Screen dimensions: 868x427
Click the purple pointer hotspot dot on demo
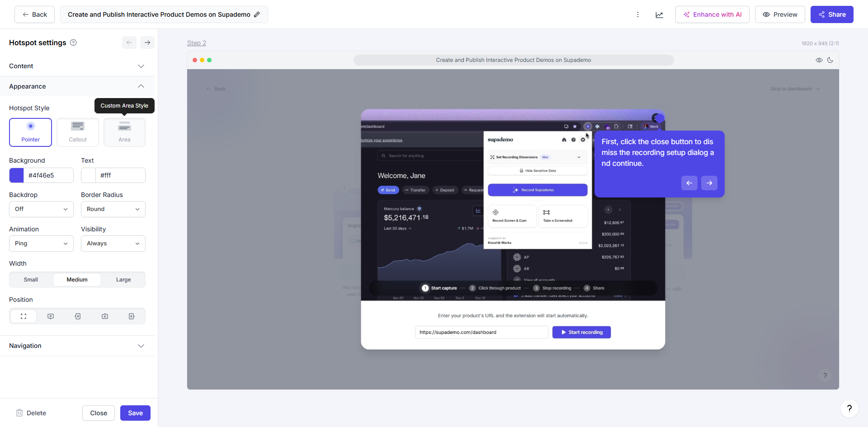660,118
